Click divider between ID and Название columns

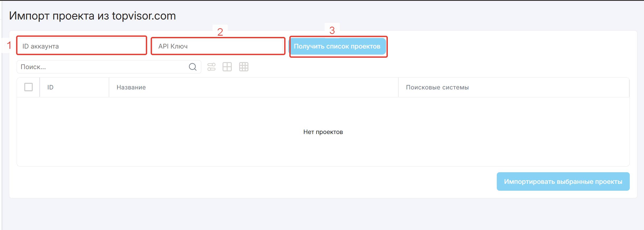point(109,87)
